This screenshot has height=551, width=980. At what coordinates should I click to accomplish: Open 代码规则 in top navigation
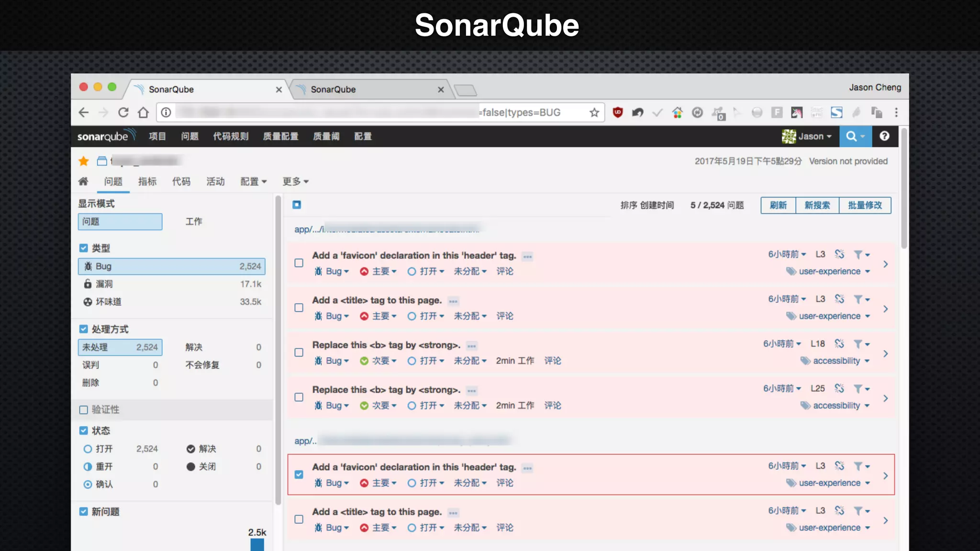click(231, 136)
